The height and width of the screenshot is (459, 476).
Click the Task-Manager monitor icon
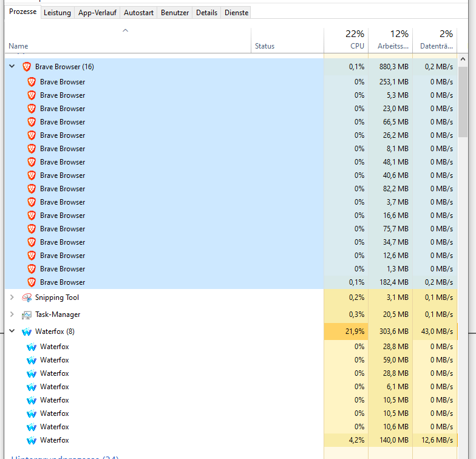tap(27, 315)
